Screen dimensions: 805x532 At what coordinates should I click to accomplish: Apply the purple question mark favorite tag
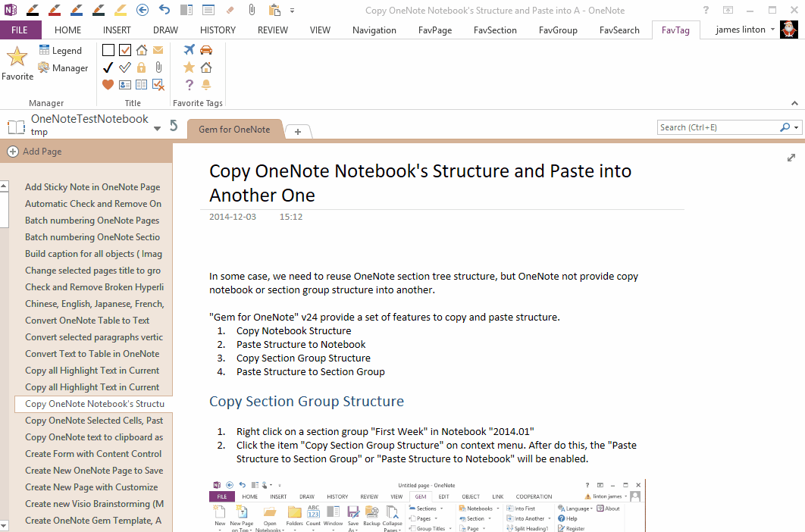point(190,85)
